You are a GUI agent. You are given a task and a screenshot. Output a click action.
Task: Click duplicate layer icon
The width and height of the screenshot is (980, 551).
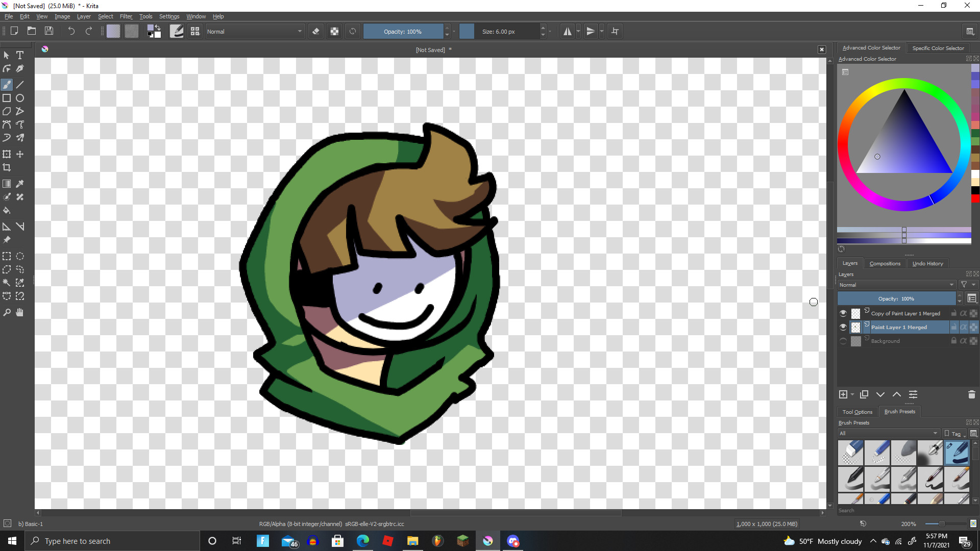(x=864, y=394)
